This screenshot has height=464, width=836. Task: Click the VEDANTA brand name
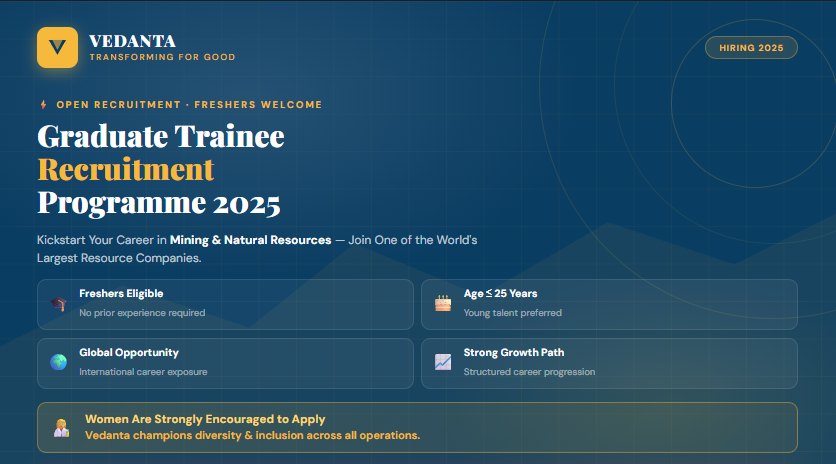132,41
